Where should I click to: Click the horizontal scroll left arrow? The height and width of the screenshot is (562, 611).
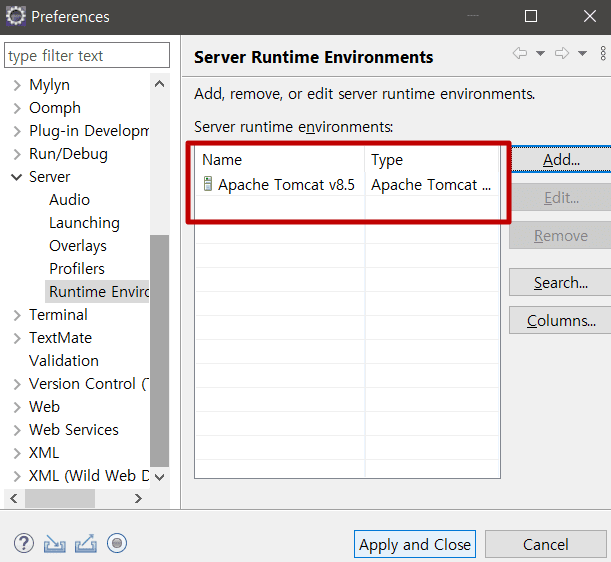pyautogui.click(x=14, y=498)
